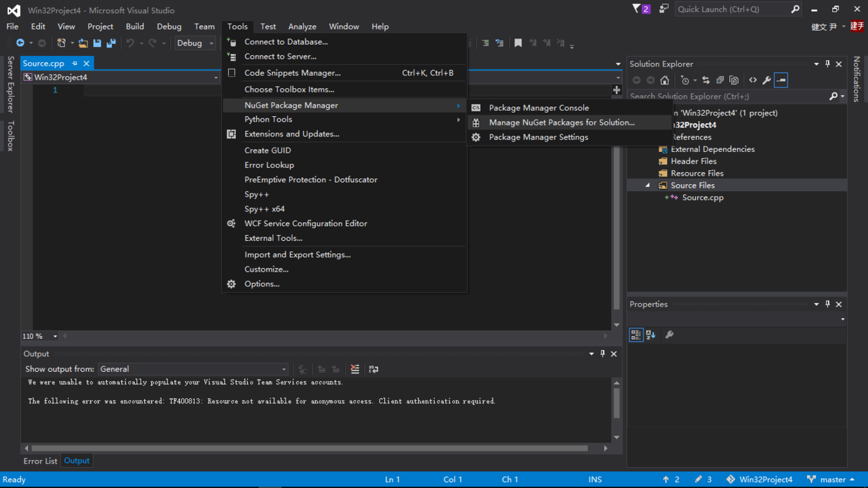Clear the Output window with the Clear All icon
Screen dimensions: 868x488
[355, 369]
